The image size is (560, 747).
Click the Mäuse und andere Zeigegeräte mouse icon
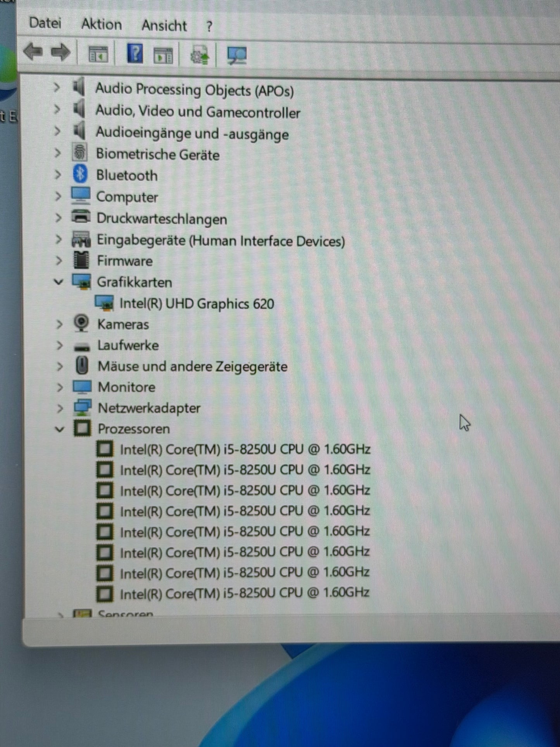coord(82,366)
